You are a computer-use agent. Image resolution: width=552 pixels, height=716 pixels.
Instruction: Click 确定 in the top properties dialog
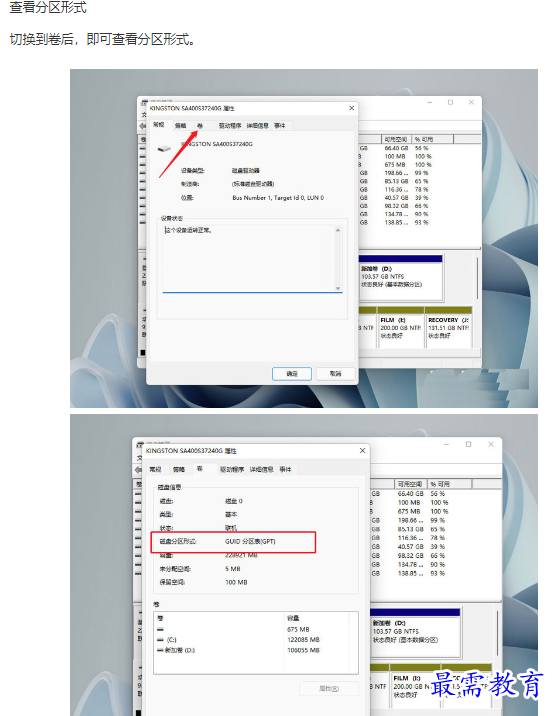point(292,374)
